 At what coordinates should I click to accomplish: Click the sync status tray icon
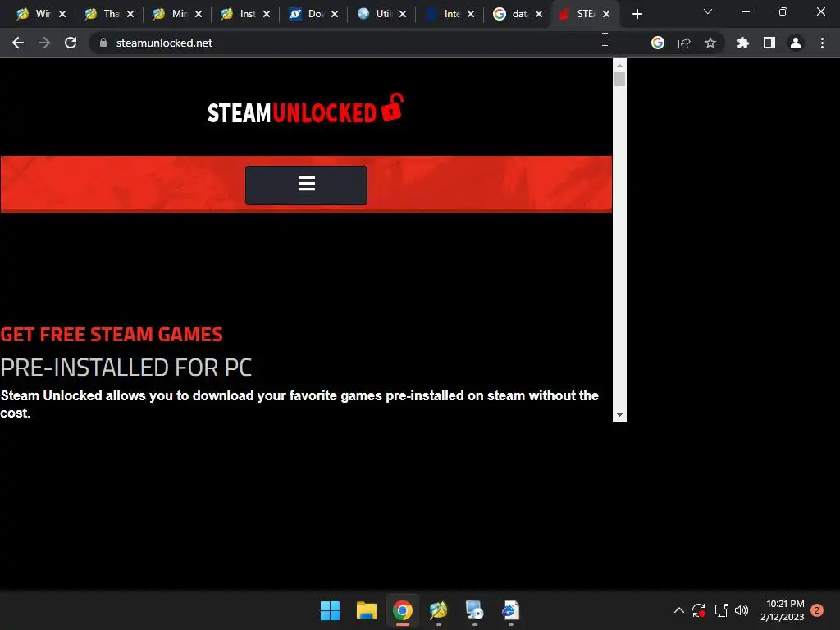coord(699,610)
